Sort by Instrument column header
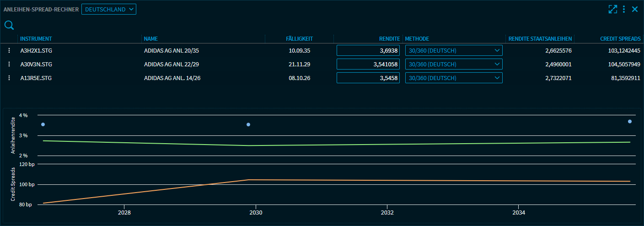The width and height of the screenshot is (644, 226). click(x=36, y=39)
